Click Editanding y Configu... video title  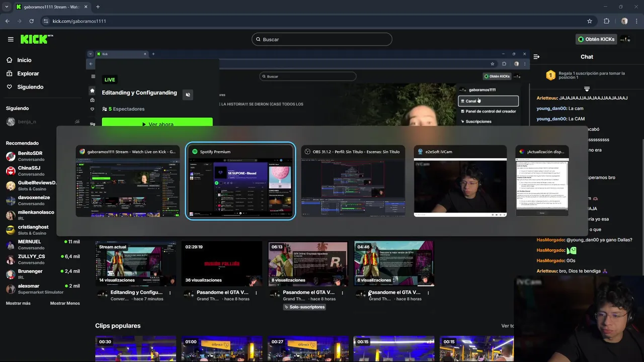click(x=136, y=292)
